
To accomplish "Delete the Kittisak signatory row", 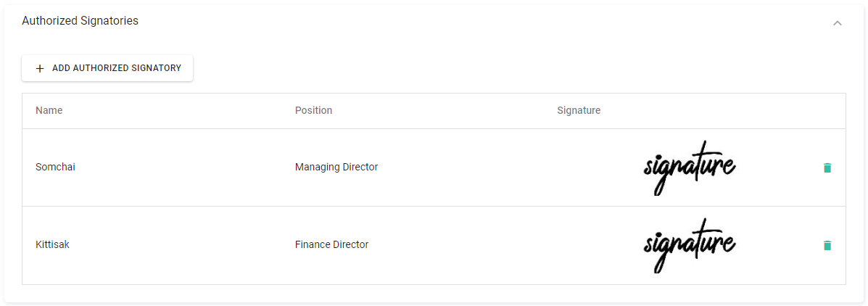I will coord(827,245).
